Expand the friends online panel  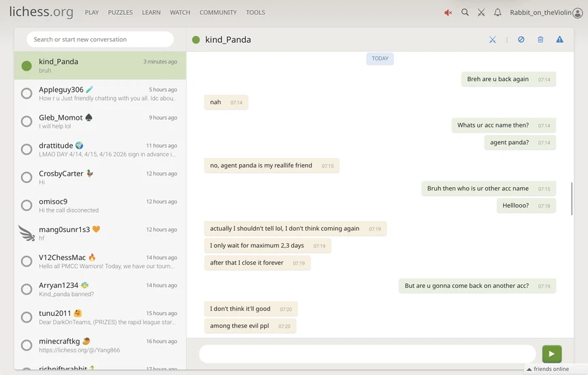[551, 369]
